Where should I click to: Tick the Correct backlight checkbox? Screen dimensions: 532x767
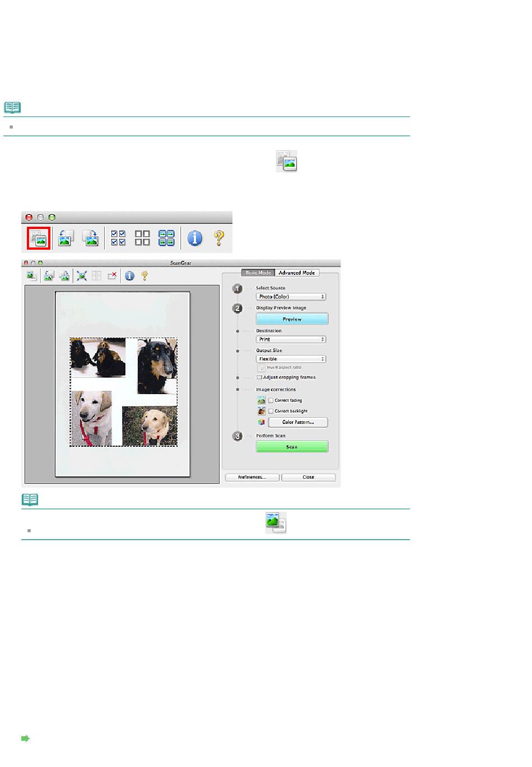(271, 411)
